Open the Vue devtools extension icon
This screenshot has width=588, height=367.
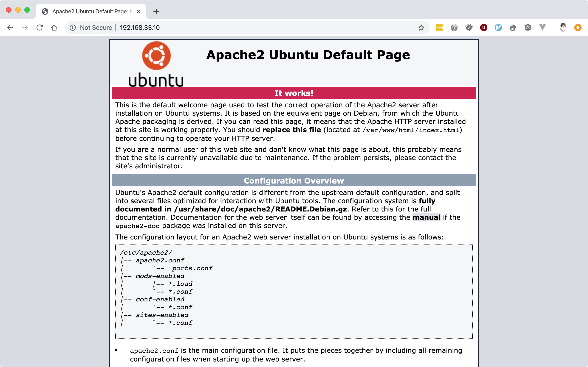click(542, 28)
